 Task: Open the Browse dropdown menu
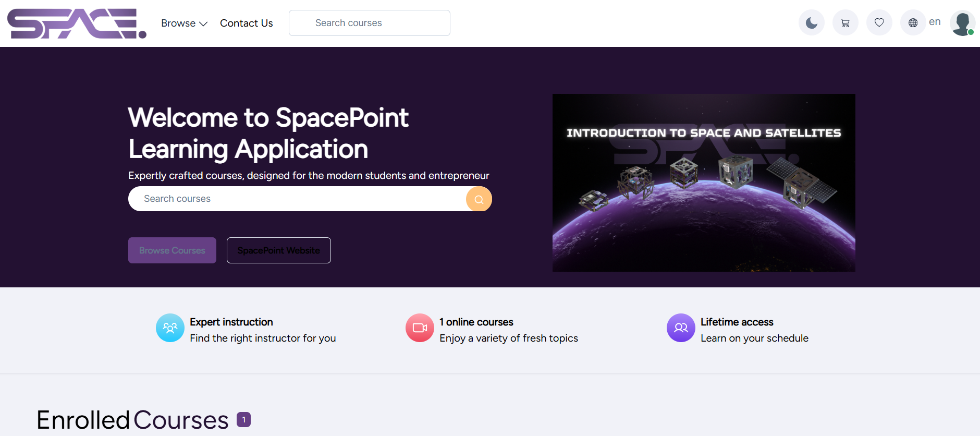coord(184,23)
